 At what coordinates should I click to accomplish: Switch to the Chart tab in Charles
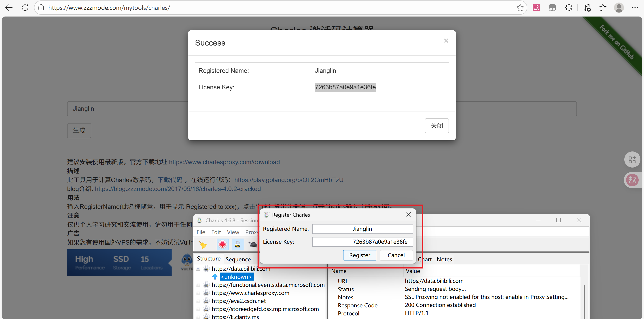point(425,259)
